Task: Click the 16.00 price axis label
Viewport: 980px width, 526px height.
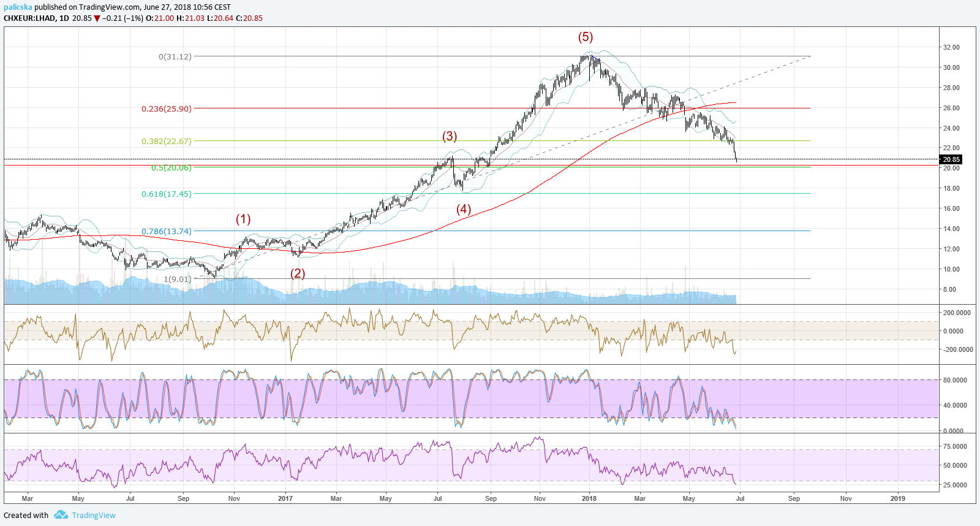Action: (951, 208)
